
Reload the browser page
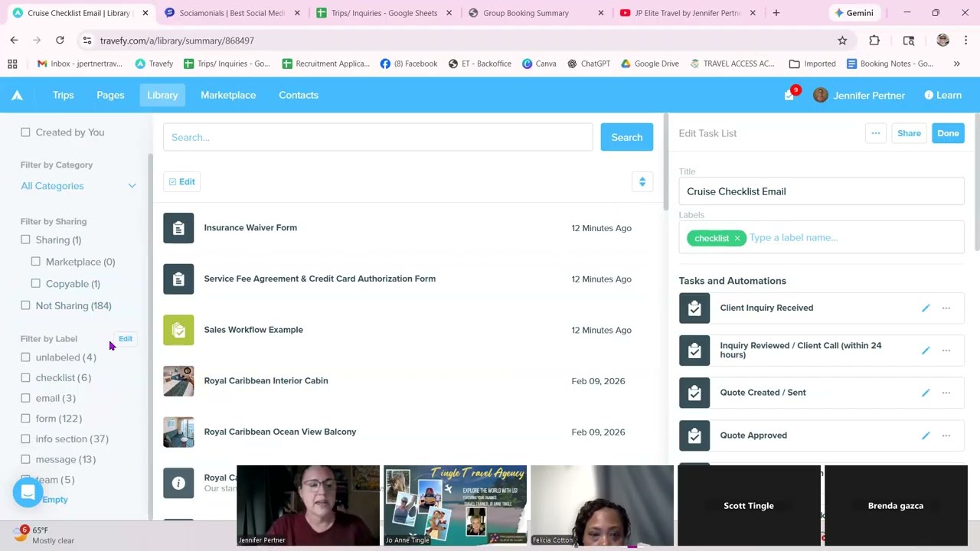60,40
